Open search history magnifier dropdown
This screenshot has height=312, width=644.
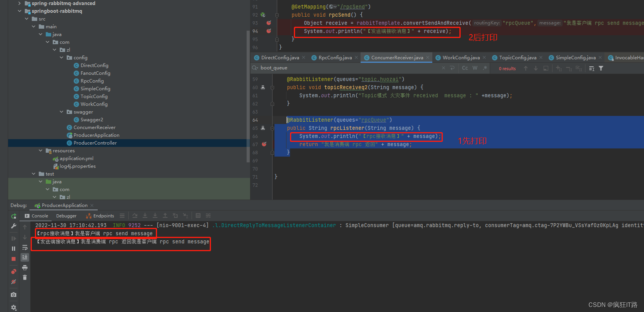coord(255,68)
